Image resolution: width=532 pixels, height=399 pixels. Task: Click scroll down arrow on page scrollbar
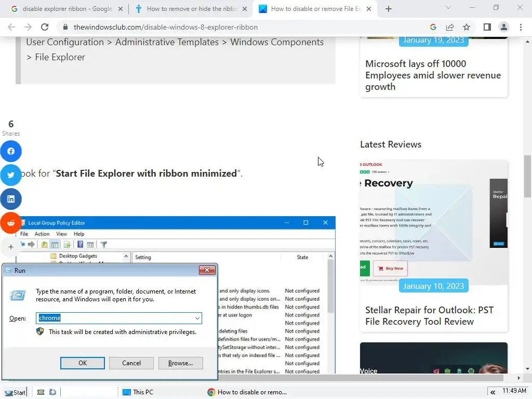click(527, 369)
